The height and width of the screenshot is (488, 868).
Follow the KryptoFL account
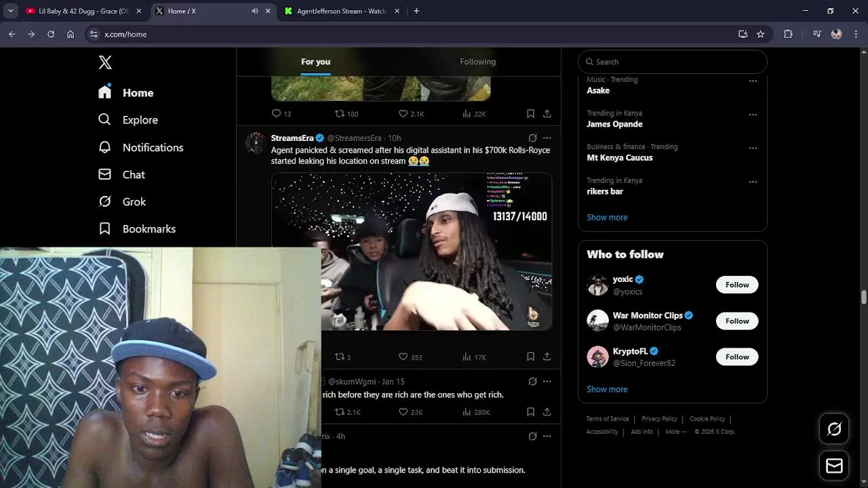click(x=737, y=357)
